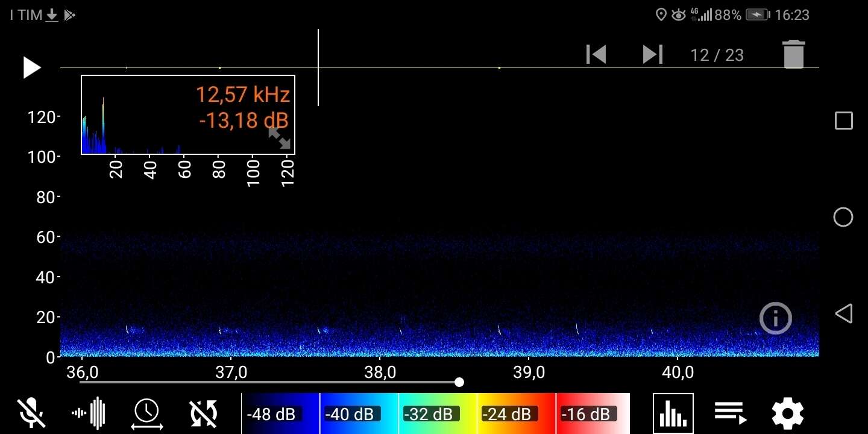Open settings with the gear icon
The width and height of the screenshot is (868, 434).
(788, 414)
